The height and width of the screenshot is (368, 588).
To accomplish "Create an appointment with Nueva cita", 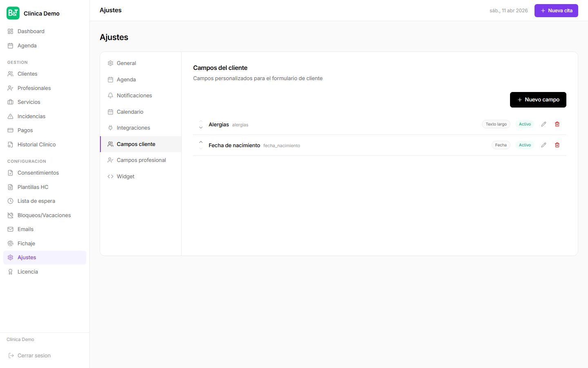I will [556, 11].
